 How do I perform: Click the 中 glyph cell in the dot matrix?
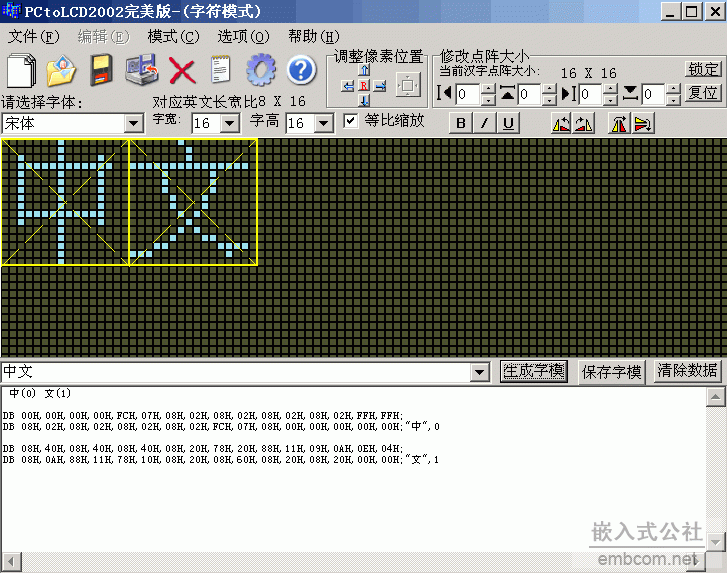coord(65,202)
